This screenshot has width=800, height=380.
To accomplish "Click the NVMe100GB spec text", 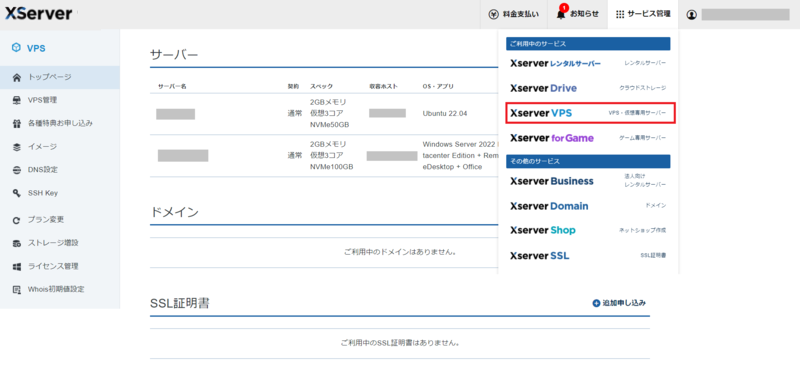I will [332, 167].
